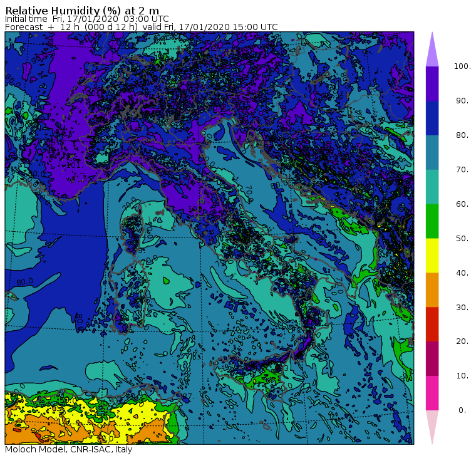The image size is (476, 458).
Task: Click the "10." legend label
Action: click(x=462, y=376)
